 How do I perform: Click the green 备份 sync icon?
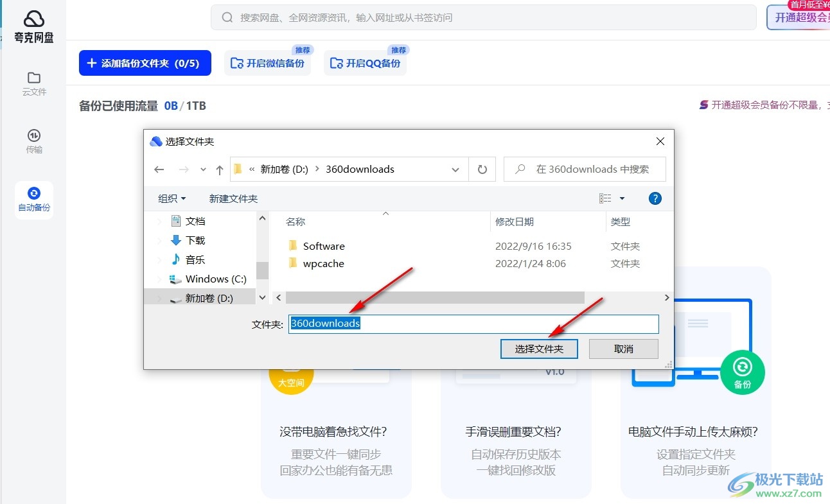click(743, 372)
